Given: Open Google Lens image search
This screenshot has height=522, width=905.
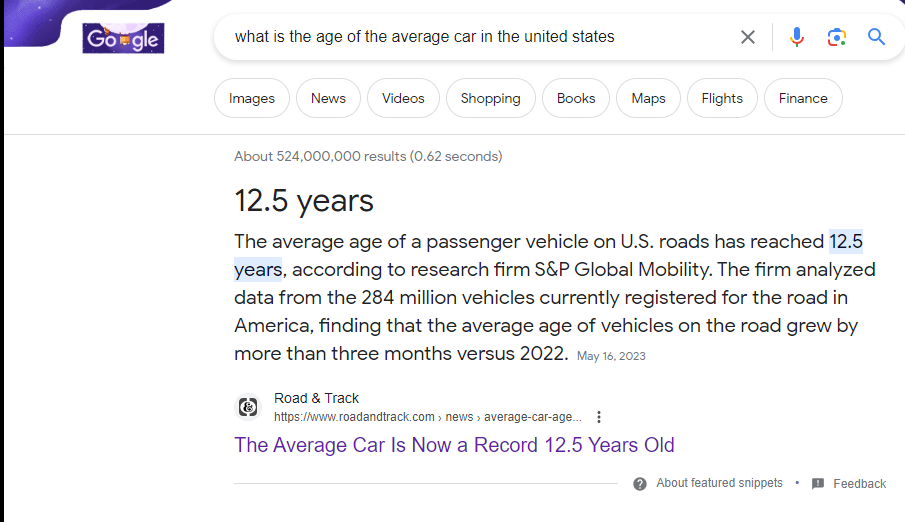Looking at the screenshot, I should [x=837, y=37].
